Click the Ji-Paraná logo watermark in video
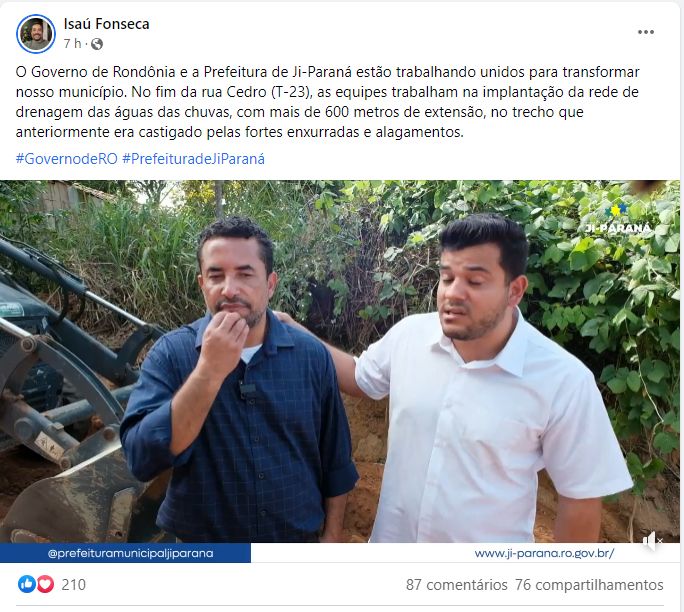This screenshot has width=684, height=612. (x=618, y=219)
